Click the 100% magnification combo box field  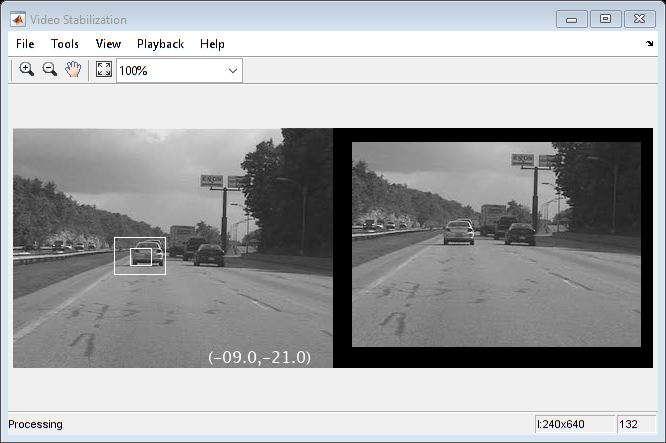[179, 71]
